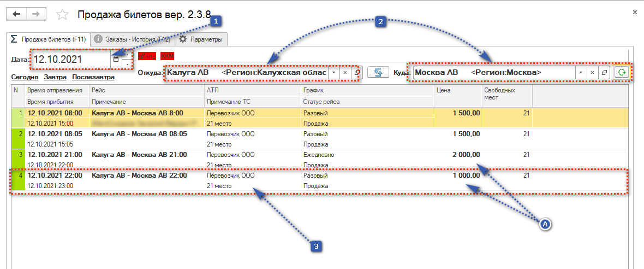The image size is (644, 269).
Task: Click the Дата input field
Action: [71, 59]
